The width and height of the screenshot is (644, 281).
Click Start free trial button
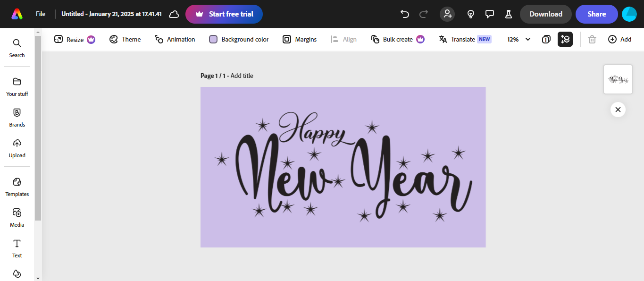pyautogui.click(x=224, y=14)
